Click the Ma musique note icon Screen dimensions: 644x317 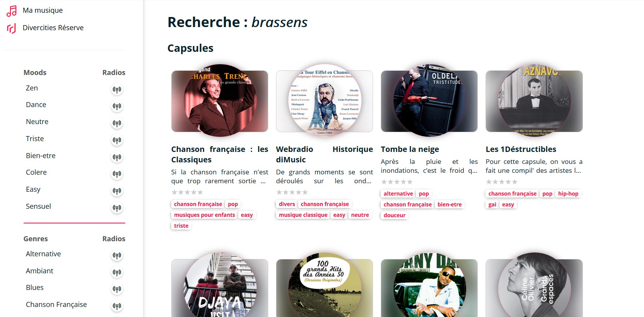(x=12, y=11)
